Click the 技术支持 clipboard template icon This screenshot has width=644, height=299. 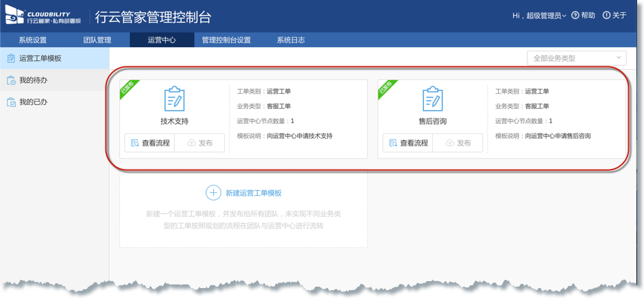click(x=175, y=99)
